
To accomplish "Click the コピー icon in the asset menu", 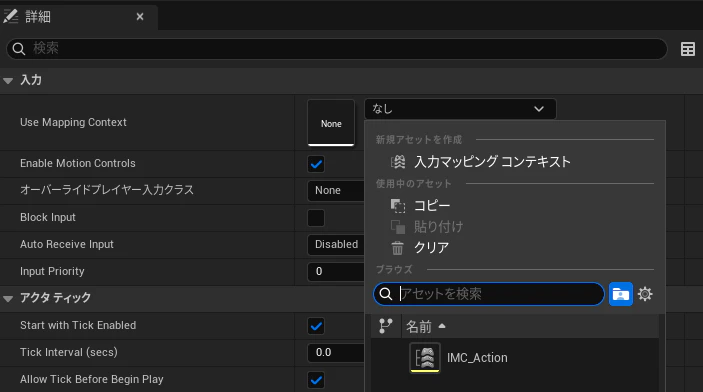I will tap(398, 206).
